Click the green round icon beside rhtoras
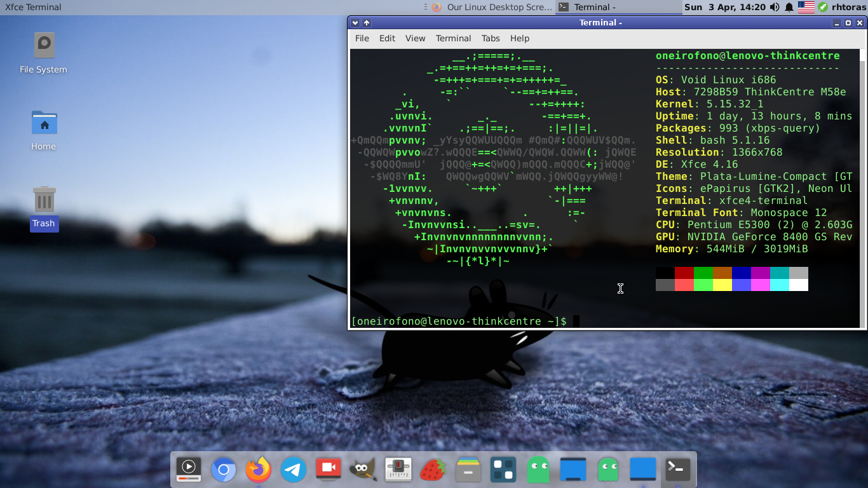 [823, 7]
